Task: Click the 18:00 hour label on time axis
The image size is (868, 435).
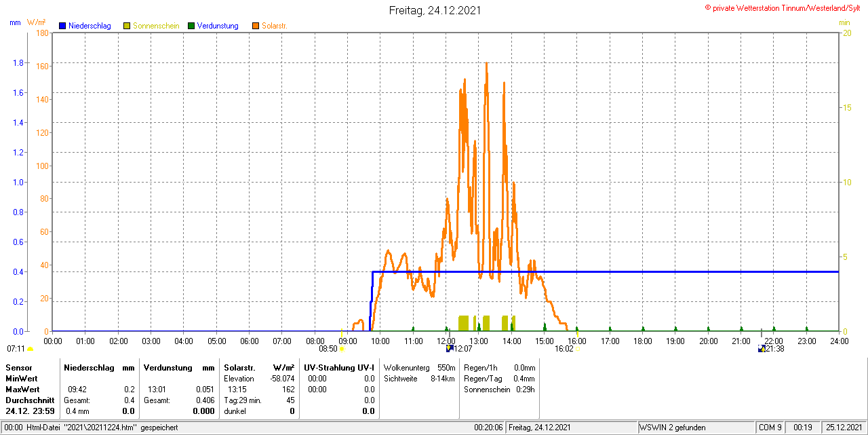Action: (643, 341)
